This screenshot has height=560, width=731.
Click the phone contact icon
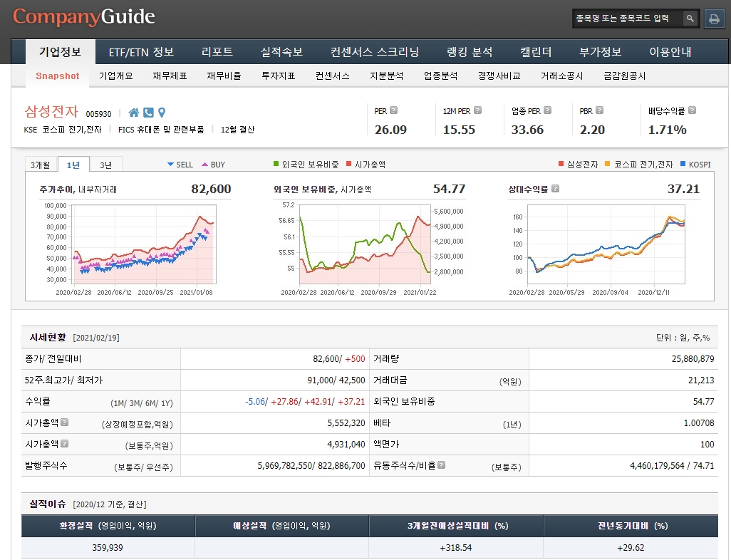pyautogui.click(x=148, y=113)
